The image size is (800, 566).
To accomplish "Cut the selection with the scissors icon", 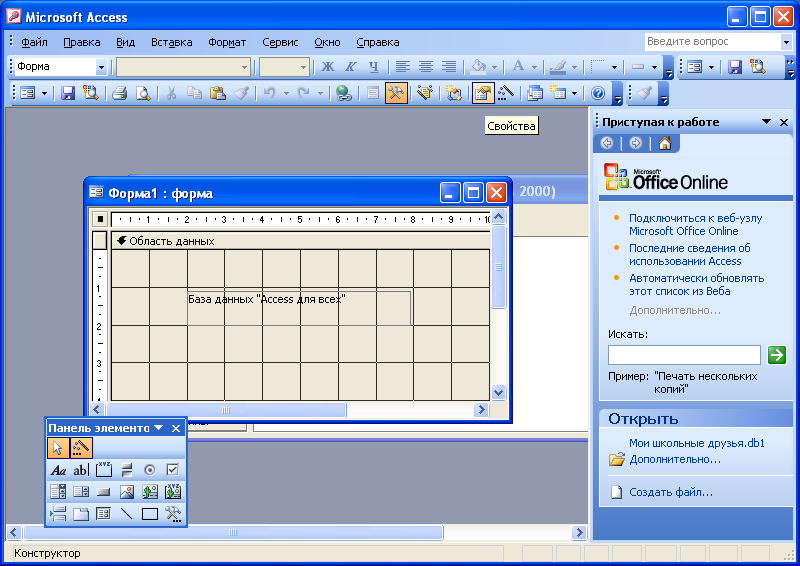I will 171,93.
